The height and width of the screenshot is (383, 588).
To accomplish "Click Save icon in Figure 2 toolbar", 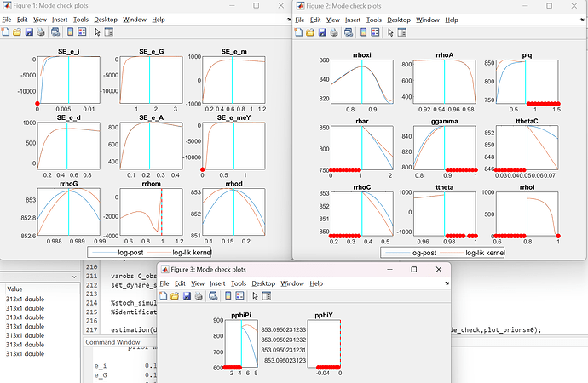I will coord(322,32).
